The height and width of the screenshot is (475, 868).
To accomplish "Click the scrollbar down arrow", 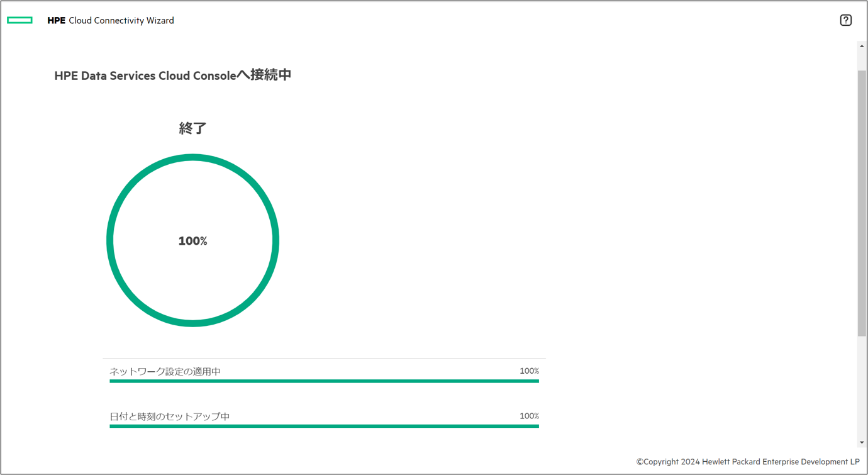I will click(862, 443).
